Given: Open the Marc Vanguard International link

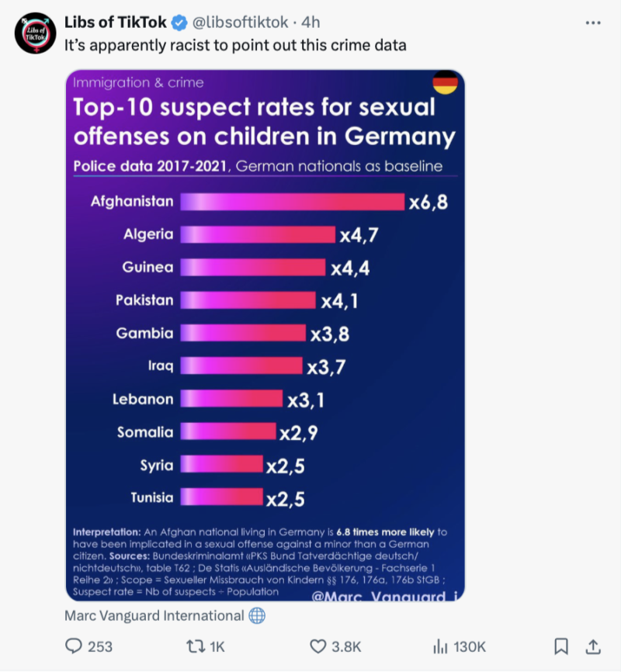Looking at the screenshot, I should click(154, 616).
